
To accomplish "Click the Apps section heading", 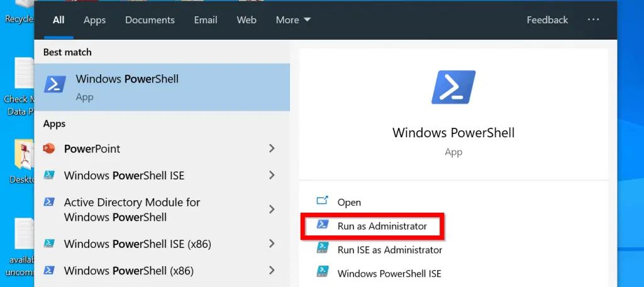I will 54,124.
